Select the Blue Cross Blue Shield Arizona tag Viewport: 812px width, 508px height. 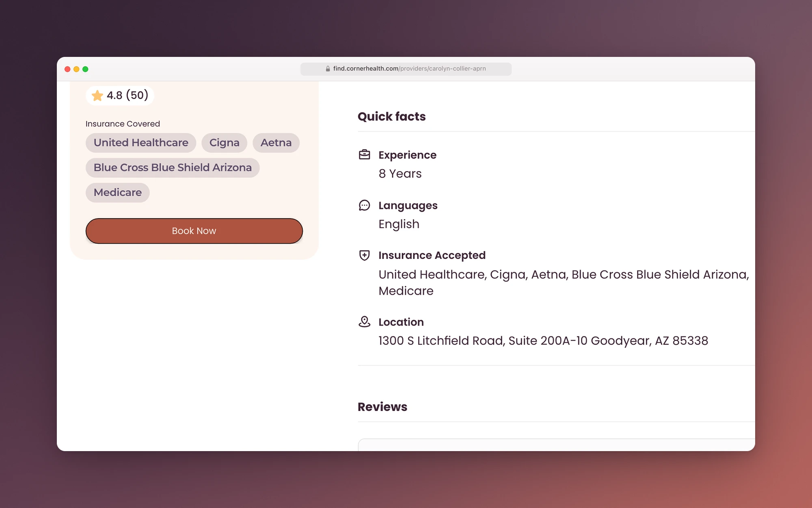(173, 167)
